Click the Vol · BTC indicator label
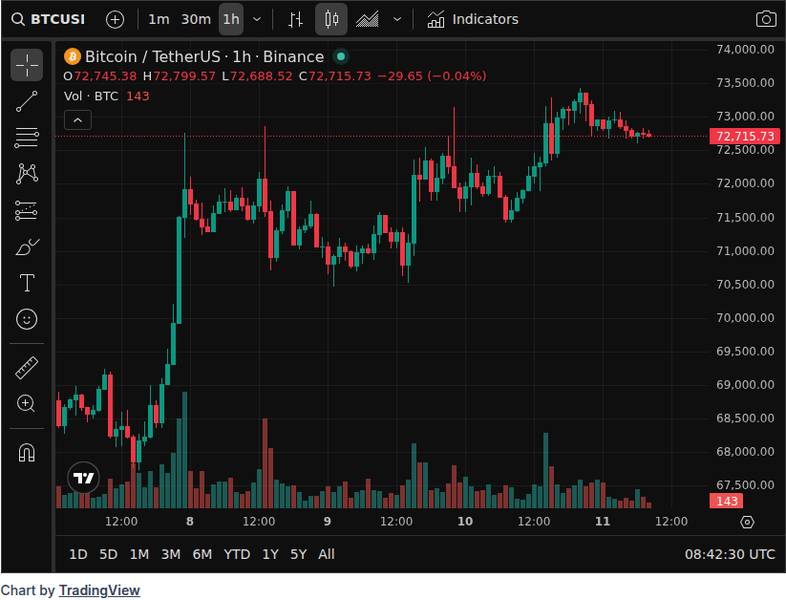 pos(91,96)
